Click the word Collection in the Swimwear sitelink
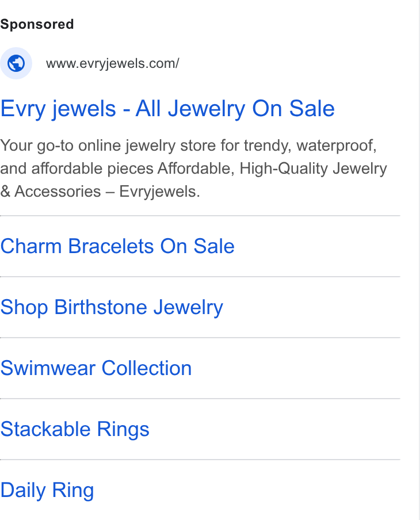This screenshot has width=420, height=520. [147, 368]
